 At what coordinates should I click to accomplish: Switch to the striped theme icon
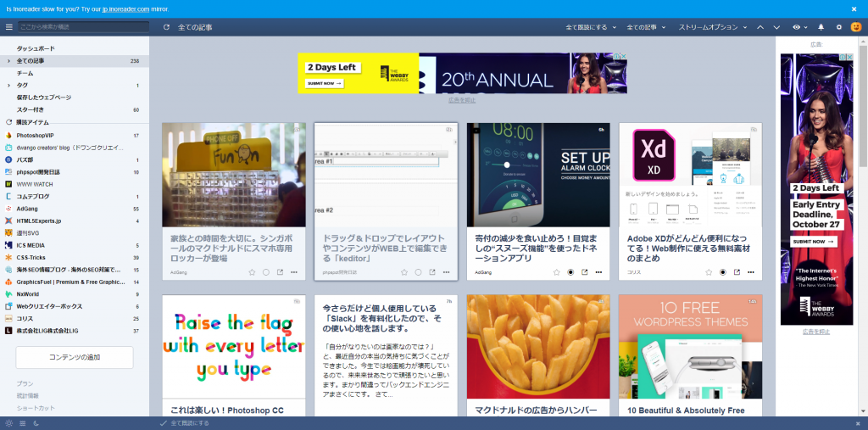coord(23,423)
